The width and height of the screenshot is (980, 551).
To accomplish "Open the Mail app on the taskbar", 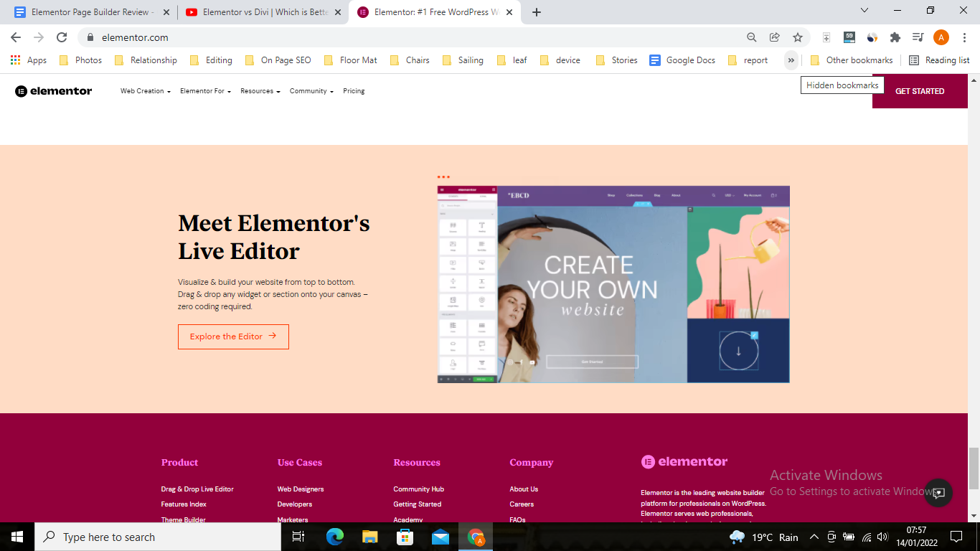I will coord(440,537).
